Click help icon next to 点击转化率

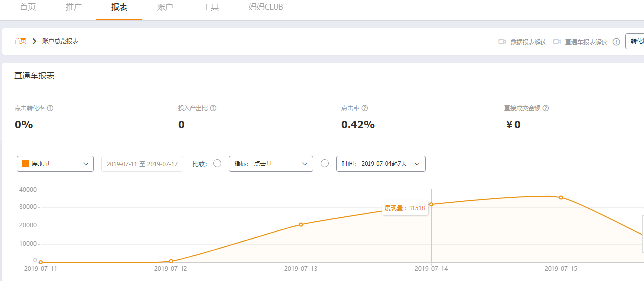50,108
